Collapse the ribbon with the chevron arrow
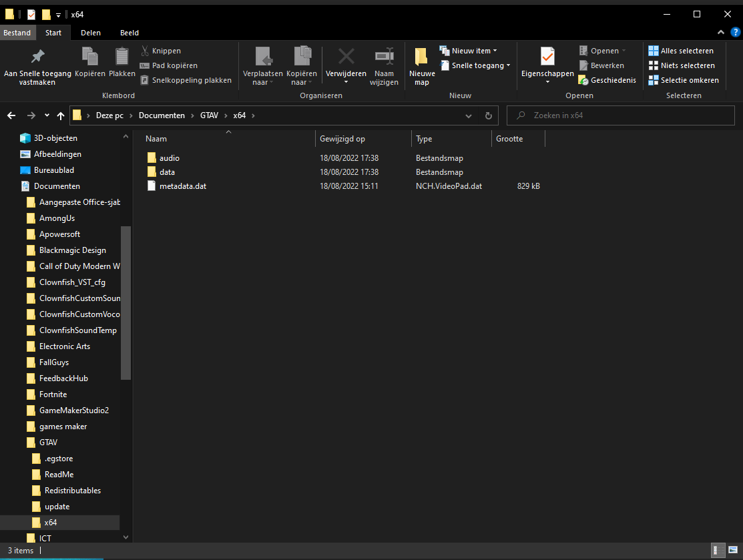The height and width of the screenshot is (560, 743). coord(721,33)
